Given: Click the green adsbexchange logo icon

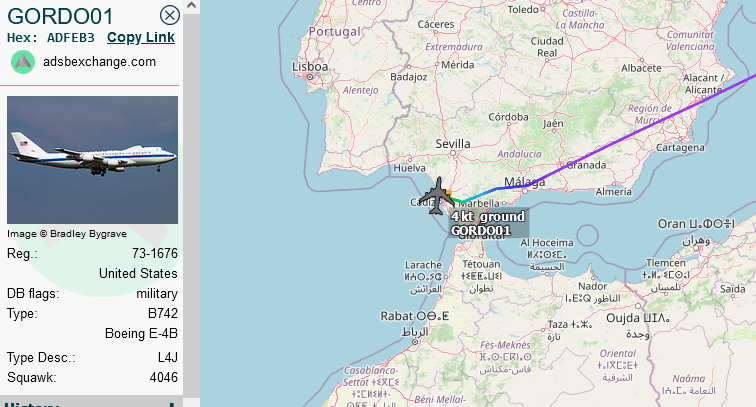Looking at the screenshot, I should pyautogui.click(x=23, y=62).
